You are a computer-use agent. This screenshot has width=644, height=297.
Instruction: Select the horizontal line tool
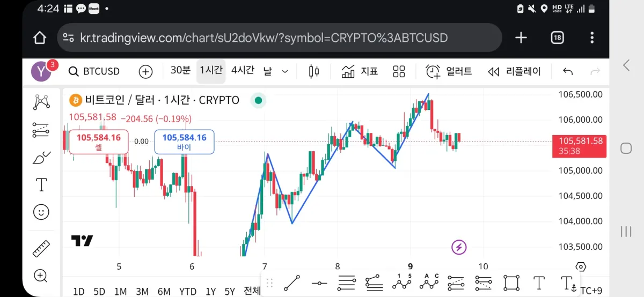319,283
